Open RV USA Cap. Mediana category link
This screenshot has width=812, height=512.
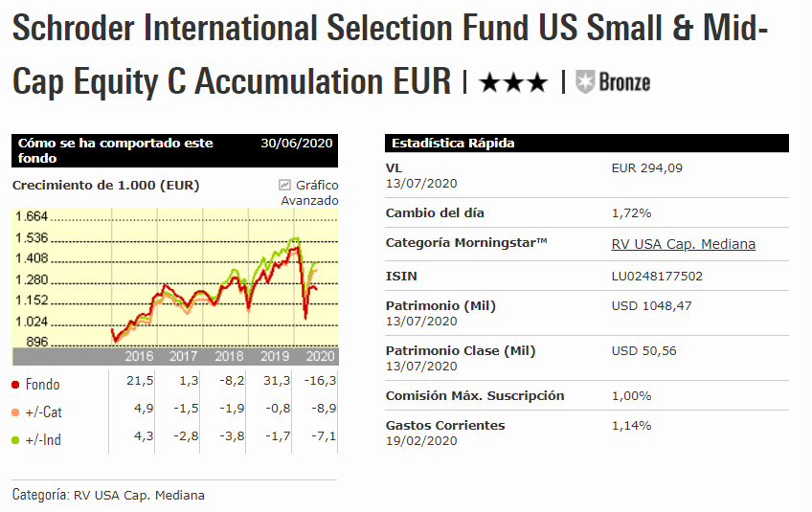coord(683,244)
